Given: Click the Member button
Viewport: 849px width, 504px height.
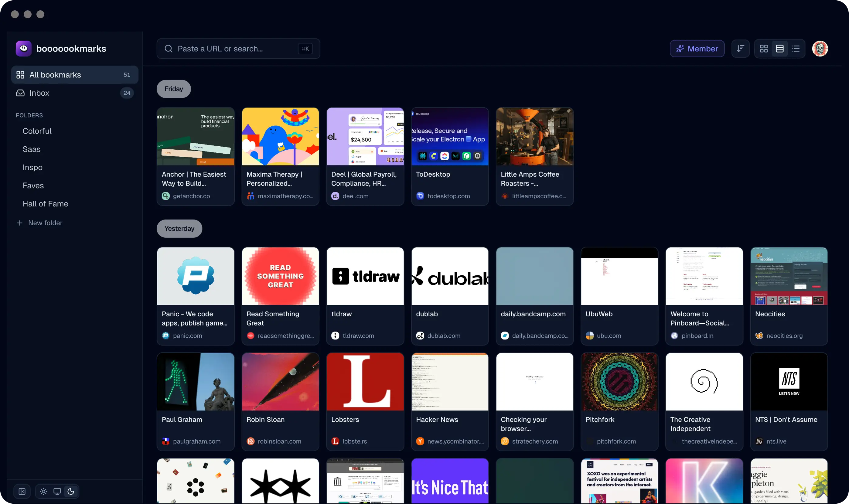Looking at the screenshot, I should point(697,49).
